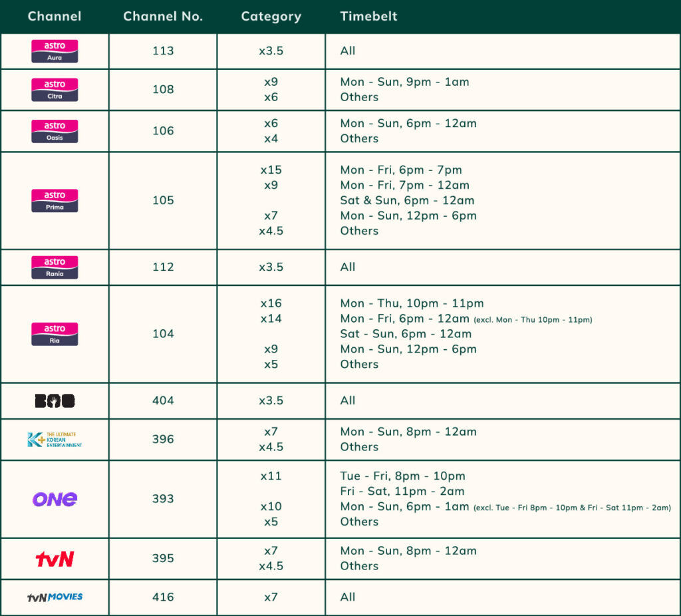
Task: Select "Fri - Sat, 11pm - 2am" timebelt
Action: [x=402, y=492]
